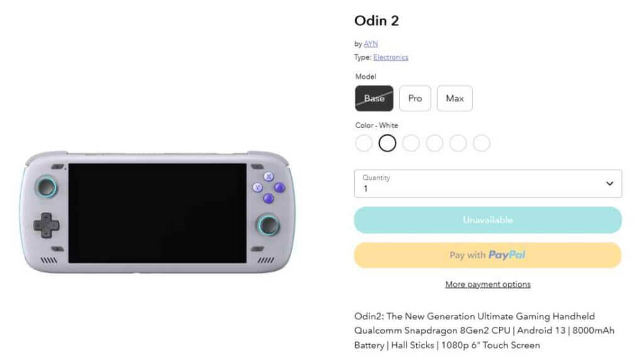Open More payment options
This screenshot has width=644, height=362.
tap(487, 284)
